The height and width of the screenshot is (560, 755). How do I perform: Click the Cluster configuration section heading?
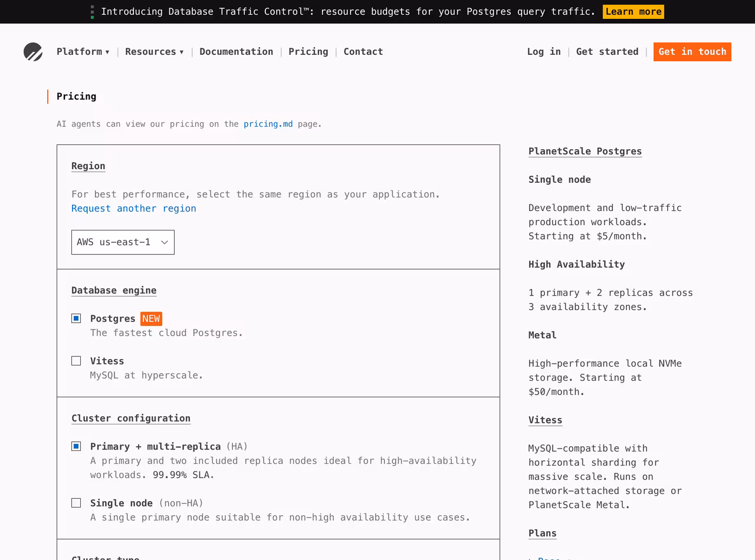[131, 419]
